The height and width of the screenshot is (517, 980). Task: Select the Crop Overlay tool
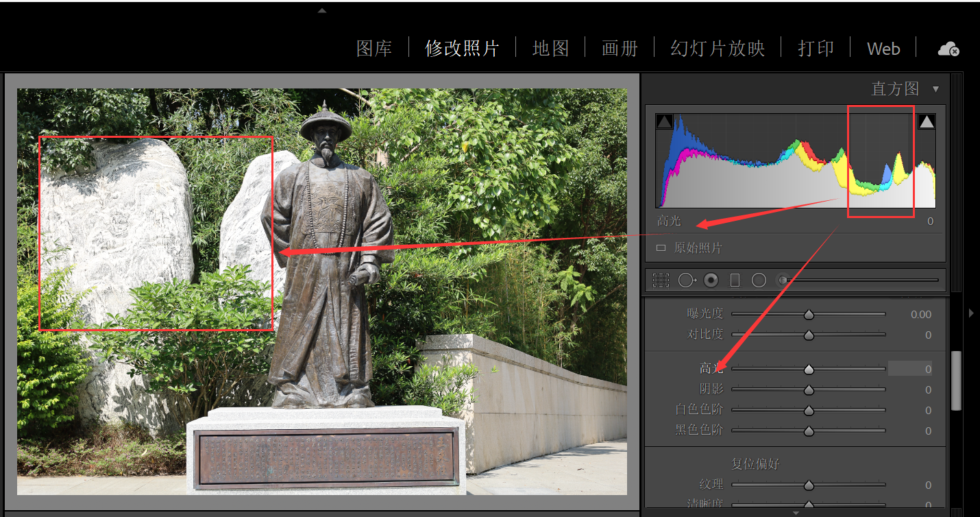coord(661,280)
